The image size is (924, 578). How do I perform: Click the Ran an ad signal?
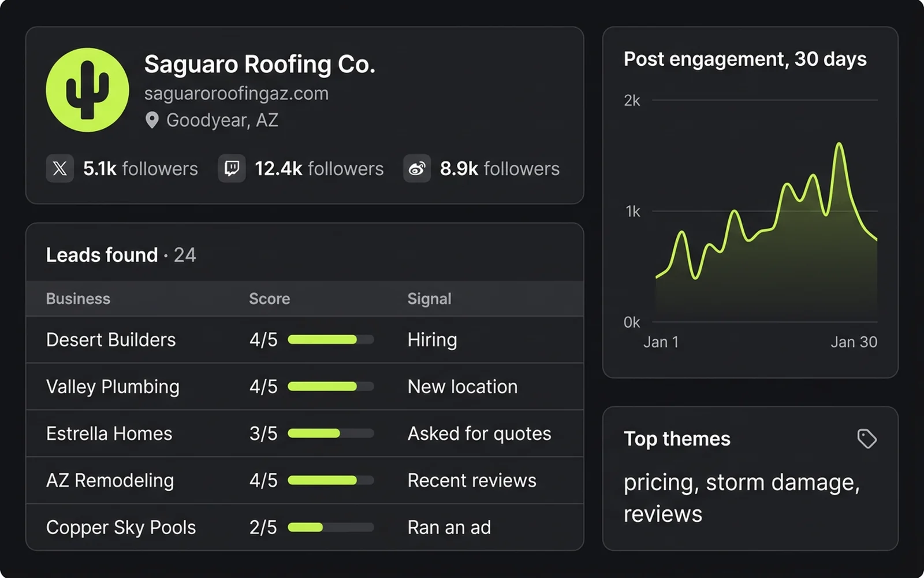tap(449, 527)
